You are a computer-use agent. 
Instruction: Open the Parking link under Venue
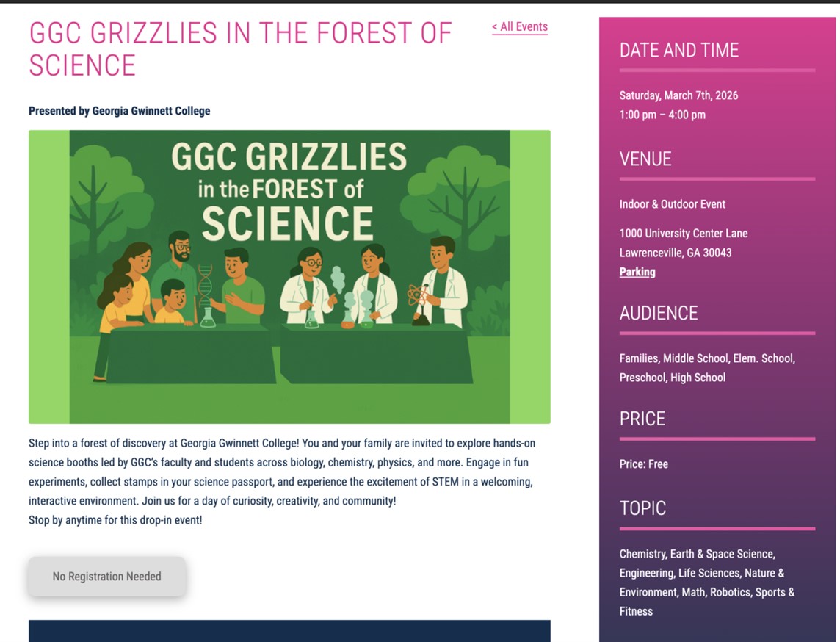click(637, 272)
